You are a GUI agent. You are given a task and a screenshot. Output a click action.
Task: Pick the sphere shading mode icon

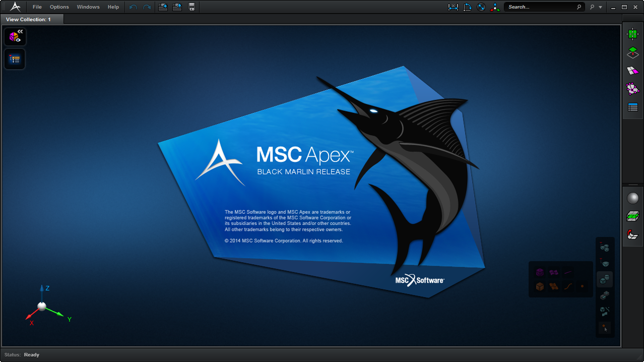tap(632, 197)
